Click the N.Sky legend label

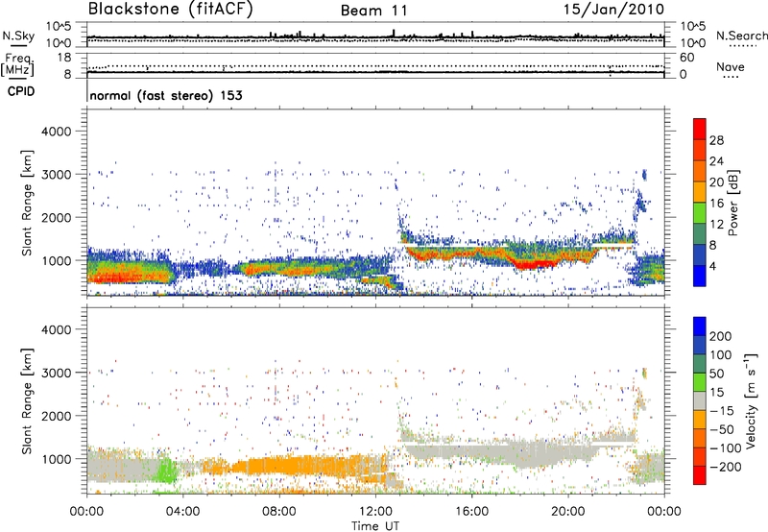coord(18,36)
